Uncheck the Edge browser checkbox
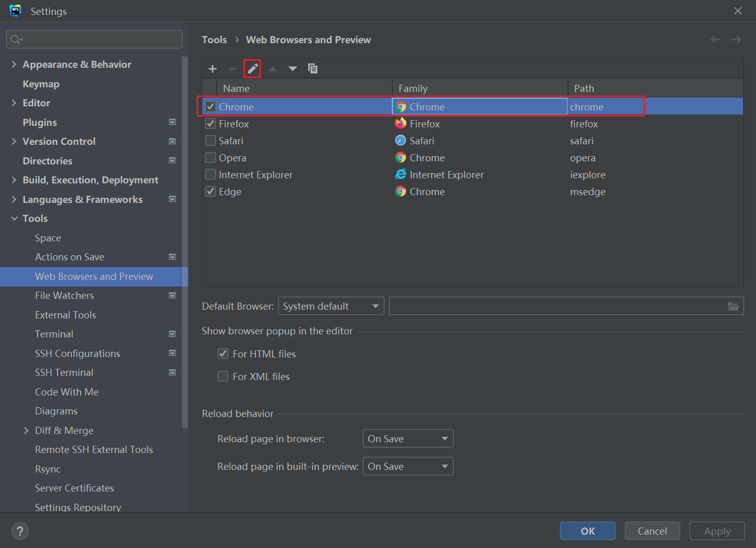756x548 pixels. click(211, 192)
